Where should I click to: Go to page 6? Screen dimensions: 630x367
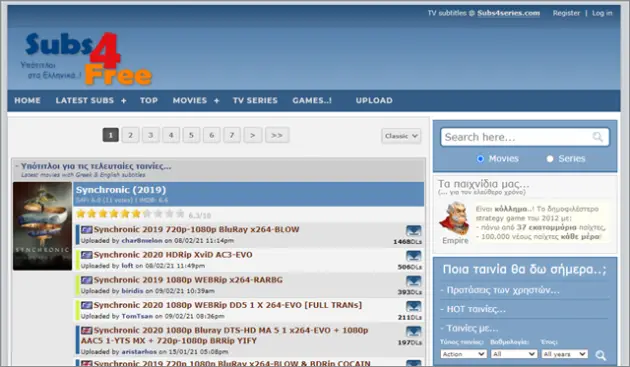(x=212, y=135)
